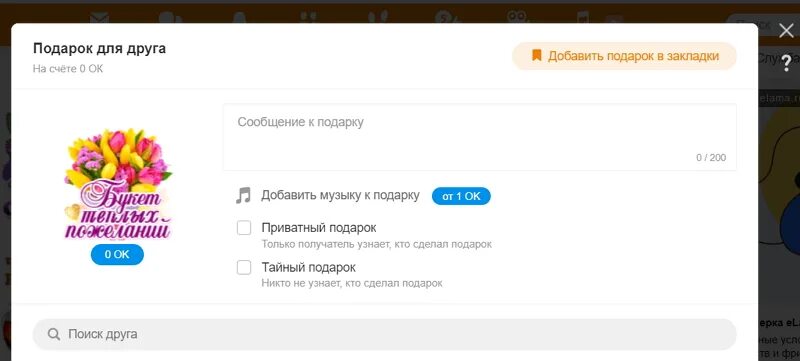Click Добавить музыку к подарку link
Viewport: 800px width, 361px height.
coord(340,195)
